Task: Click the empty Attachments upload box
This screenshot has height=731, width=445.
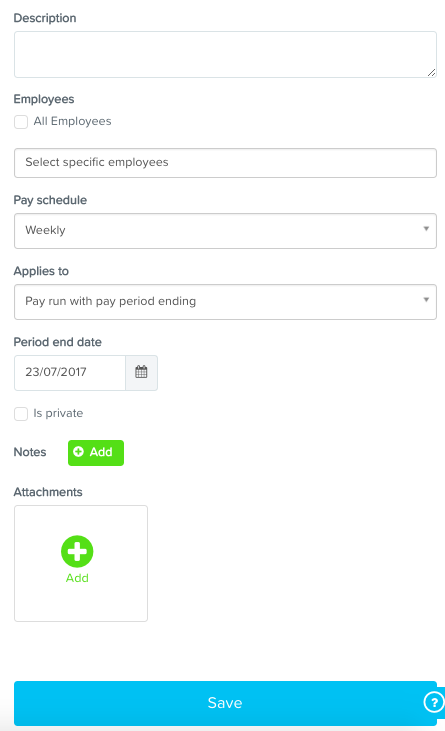Action: coord(81,563)
